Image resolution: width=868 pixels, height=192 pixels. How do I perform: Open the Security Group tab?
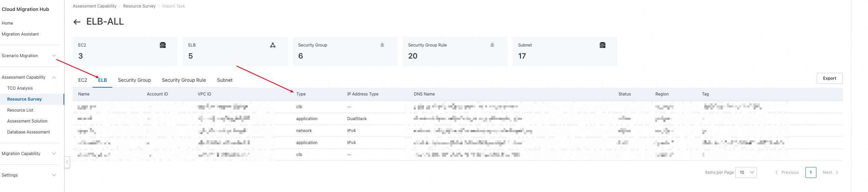(x=135, y=80)
